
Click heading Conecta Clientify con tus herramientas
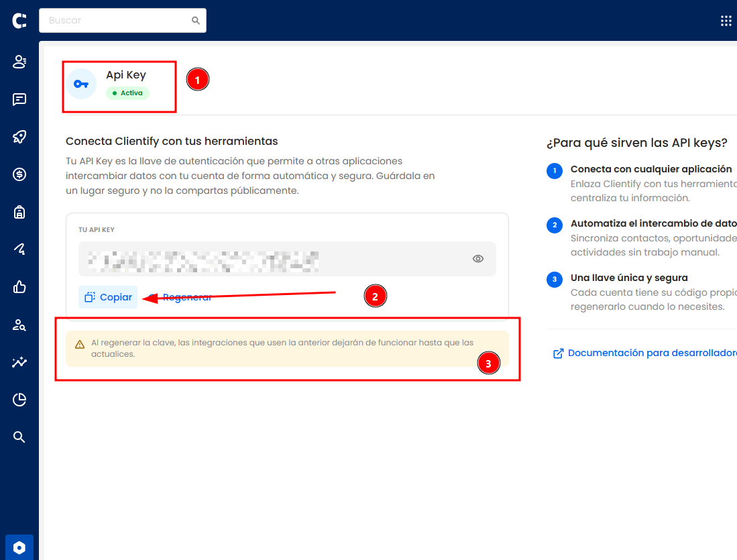tap(172, 141)
